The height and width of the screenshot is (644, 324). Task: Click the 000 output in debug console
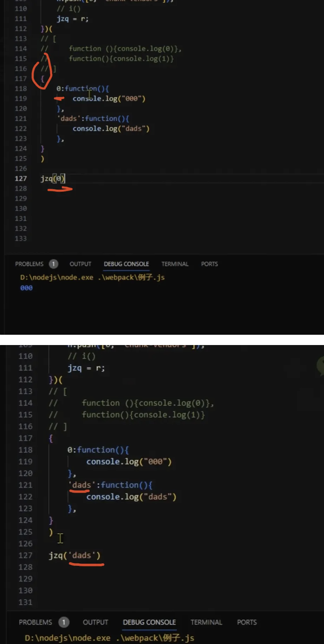(x=26, y=288)
